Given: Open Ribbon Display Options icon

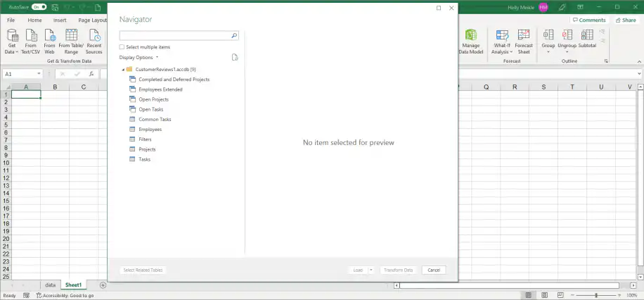Looking at the screenshot, I should click(580, 8).
